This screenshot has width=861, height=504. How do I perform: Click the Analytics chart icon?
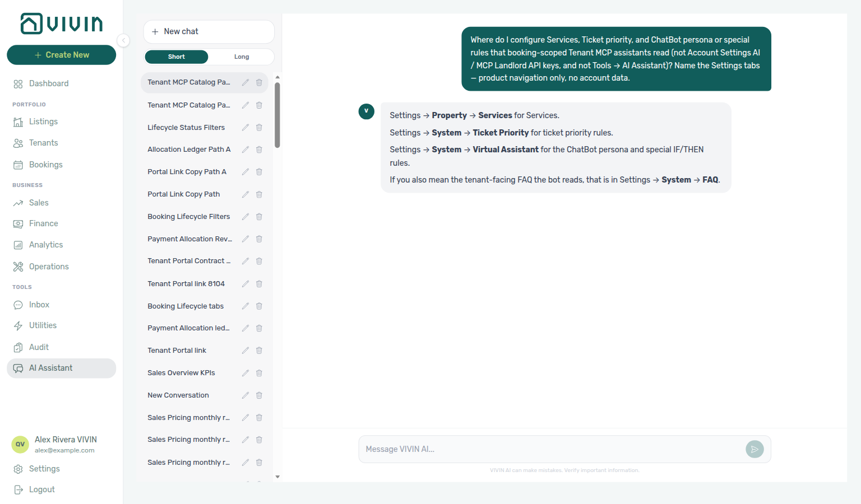(x=18, y=245)
